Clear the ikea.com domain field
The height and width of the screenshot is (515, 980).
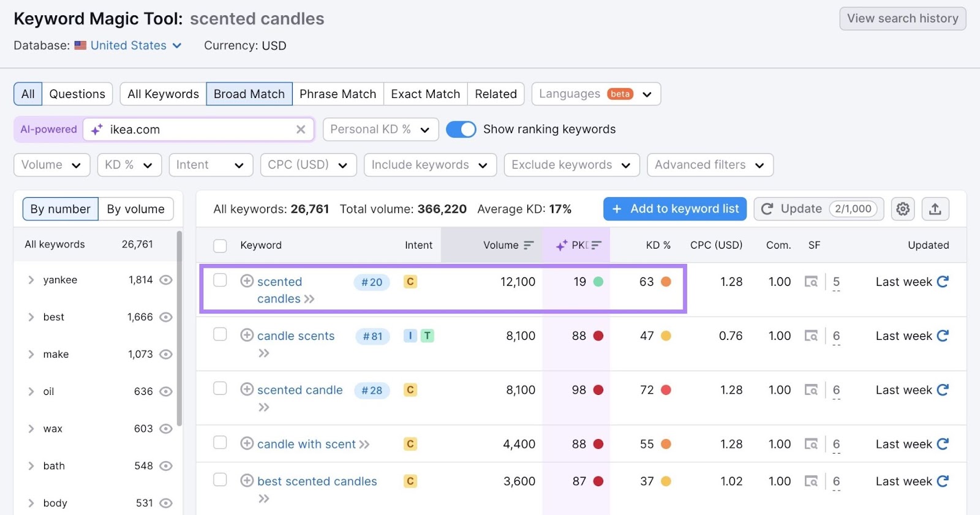click(x=301, y=129)
